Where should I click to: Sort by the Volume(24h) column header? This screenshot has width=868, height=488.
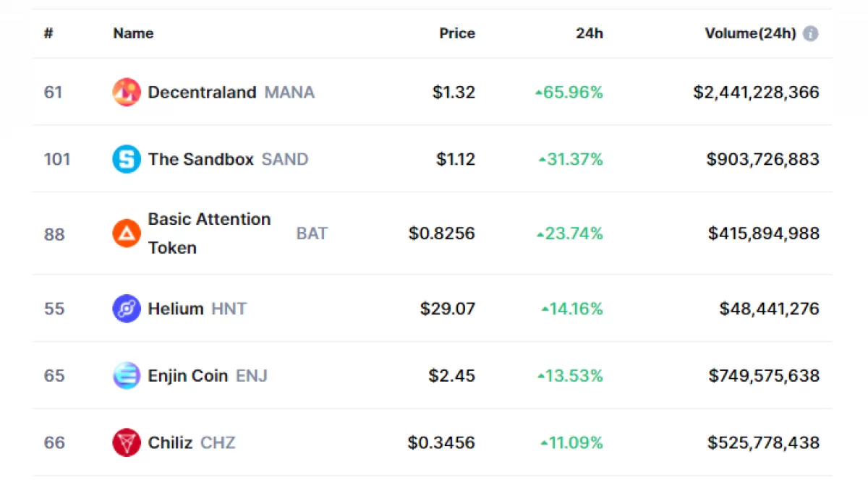[750, 33]
